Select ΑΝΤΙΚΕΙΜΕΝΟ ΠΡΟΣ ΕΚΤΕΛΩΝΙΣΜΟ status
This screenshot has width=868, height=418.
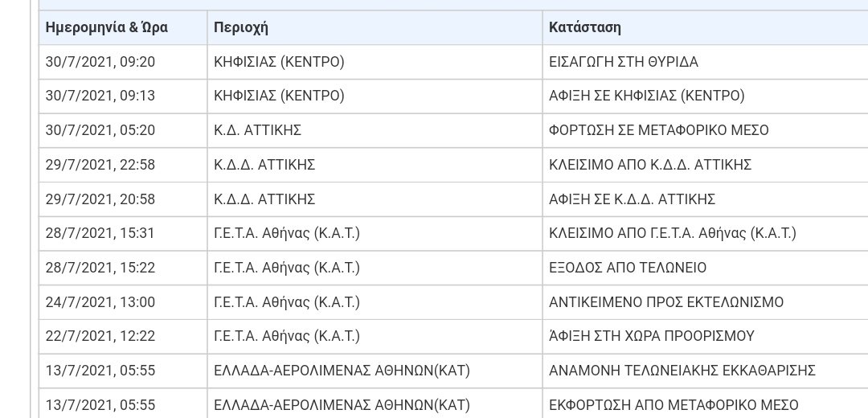706,302
